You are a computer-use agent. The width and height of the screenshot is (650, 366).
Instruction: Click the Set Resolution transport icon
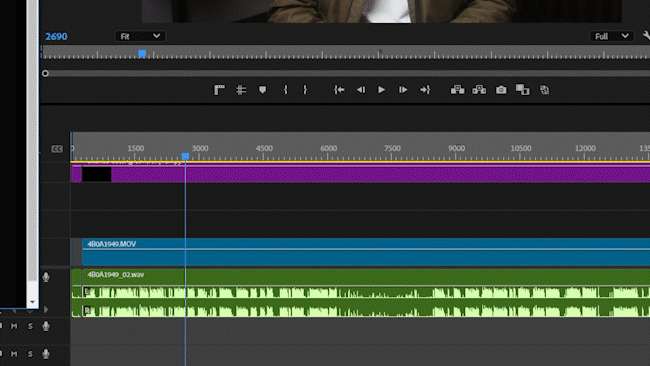[x=219, y=90]
